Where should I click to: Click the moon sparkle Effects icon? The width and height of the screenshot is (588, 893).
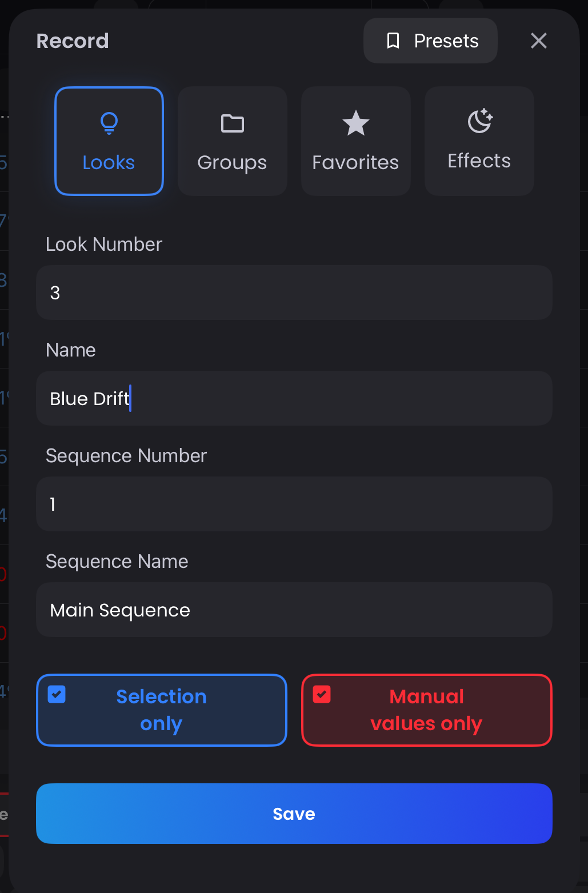click(x=479, y=121)
